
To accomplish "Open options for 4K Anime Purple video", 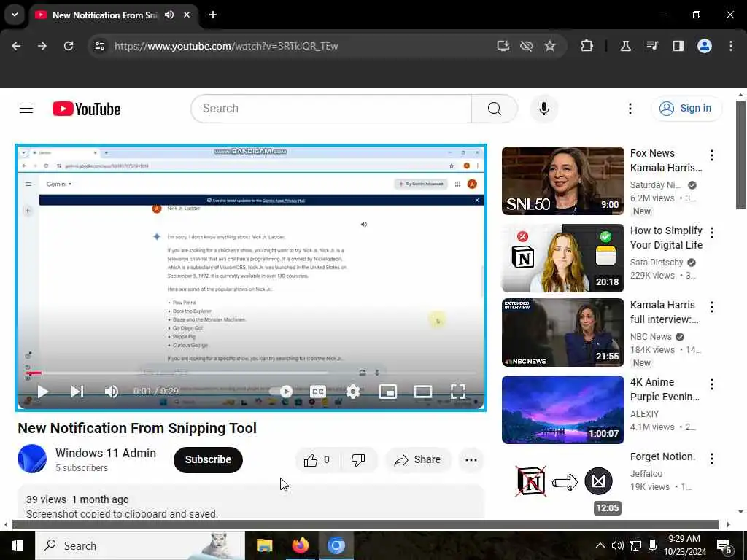I will coord(711,384).
